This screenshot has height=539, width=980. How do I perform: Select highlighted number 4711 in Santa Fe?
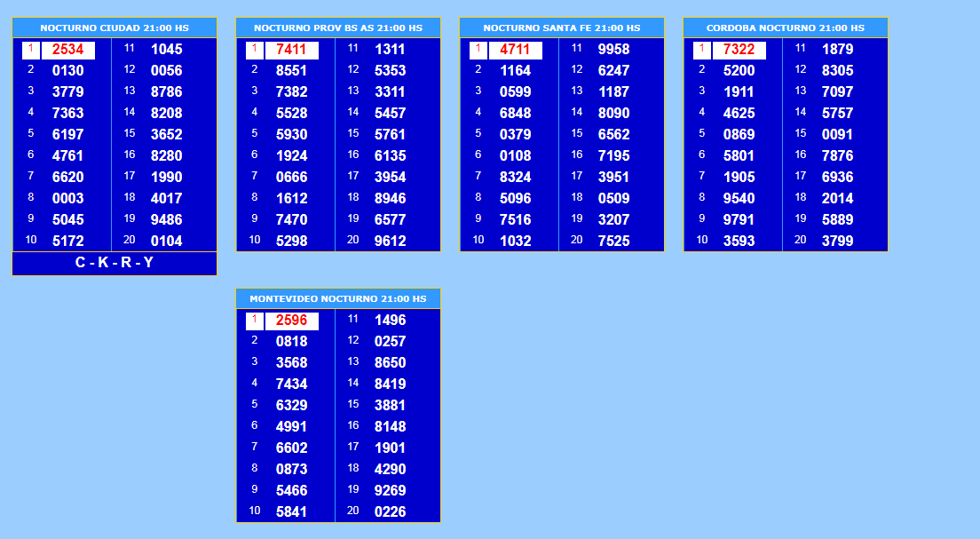[516, 50]
